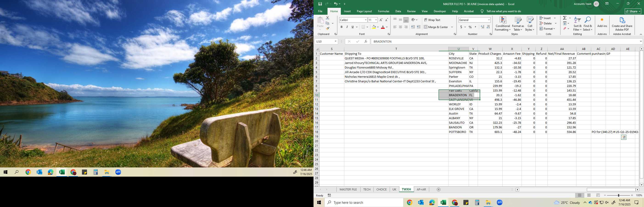Switch to Page Break Preview in status bar
This screenshot has width=644, height=207.
598,195
